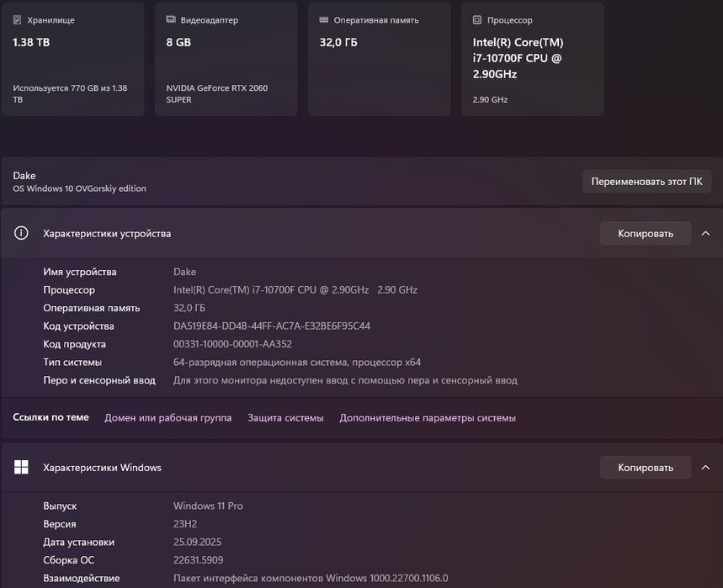The width and height of the screenshot is (723, 588).
Task: Open the Процессор i7-10700F card
Action: click(x=533, y=59)
